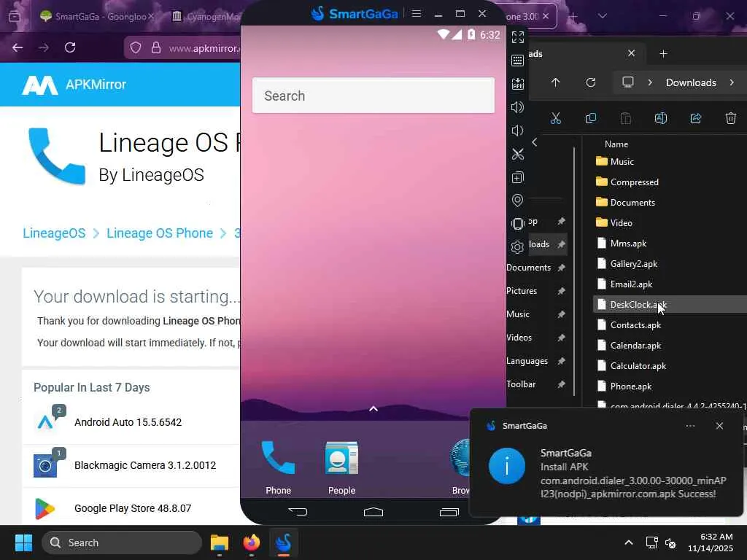Go up one folder in File Explorer

pyautogui.click(x=555, y=82)
